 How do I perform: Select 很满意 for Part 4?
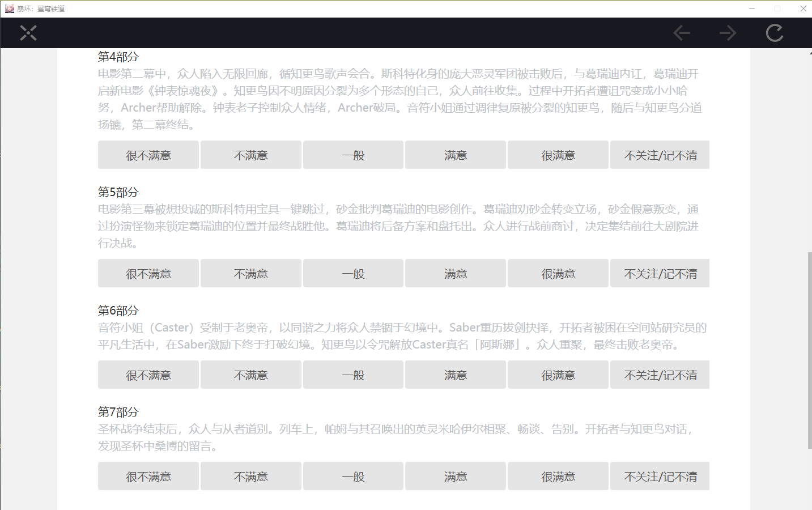point(558,155)
